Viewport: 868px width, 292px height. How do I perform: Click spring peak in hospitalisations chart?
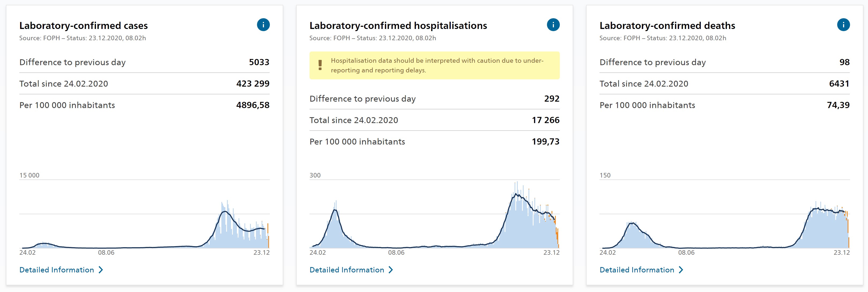click(x=335, y=211)
